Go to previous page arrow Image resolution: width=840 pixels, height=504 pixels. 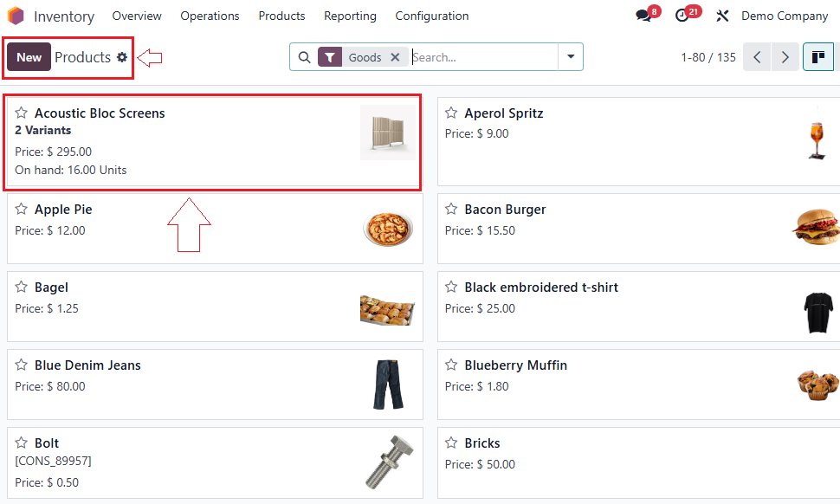pos(757,57)
